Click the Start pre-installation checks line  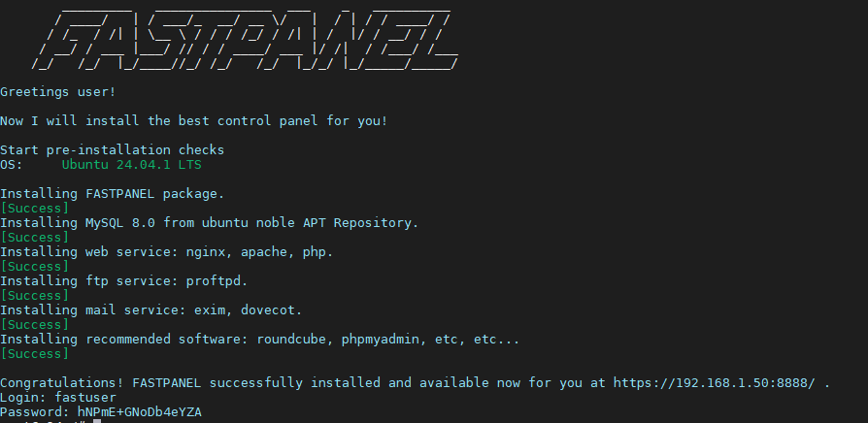pos(113,149)
